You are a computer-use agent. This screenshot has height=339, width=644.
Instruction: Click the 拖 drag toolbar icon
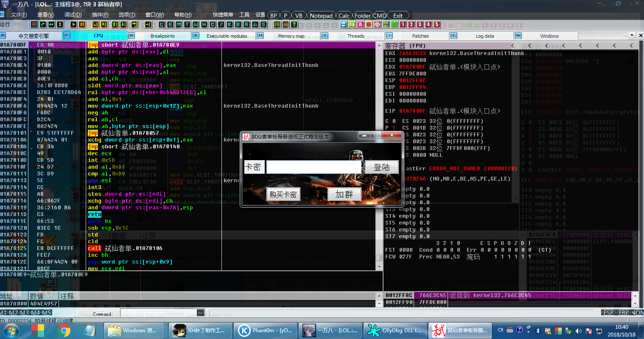tap(34, 25)
